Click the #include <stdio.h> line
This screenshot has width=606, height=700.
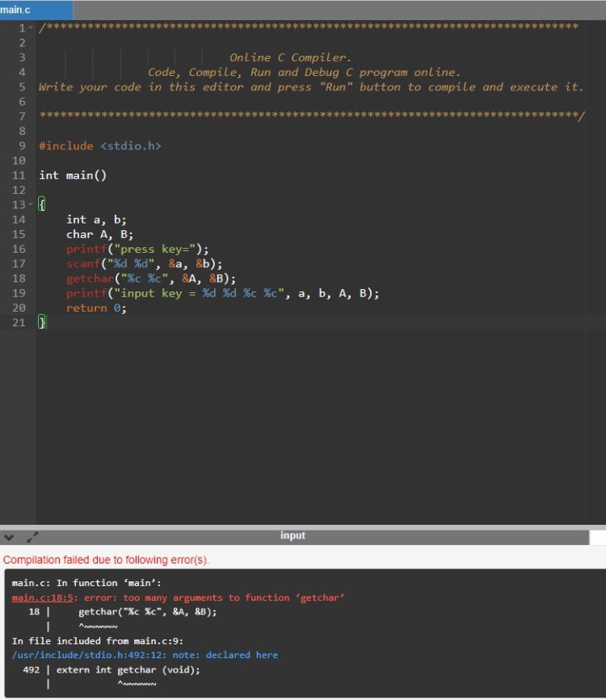click(100, 146)
